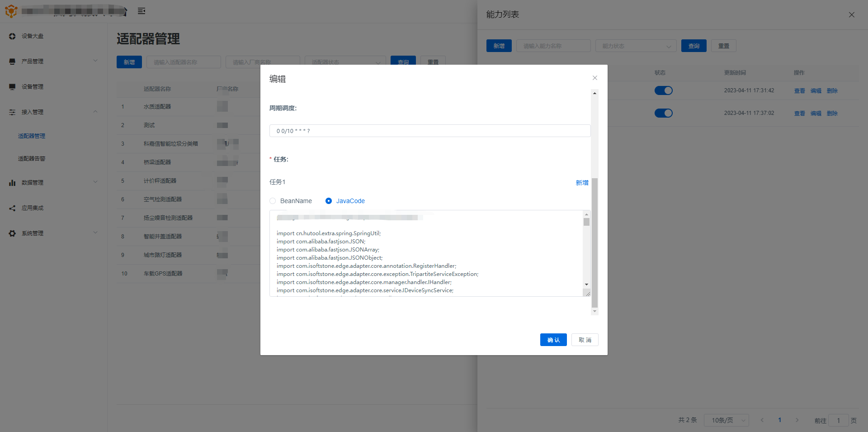
Task: Click 删除 link for 17:31:42 row
Action: [x=832, y=90]
